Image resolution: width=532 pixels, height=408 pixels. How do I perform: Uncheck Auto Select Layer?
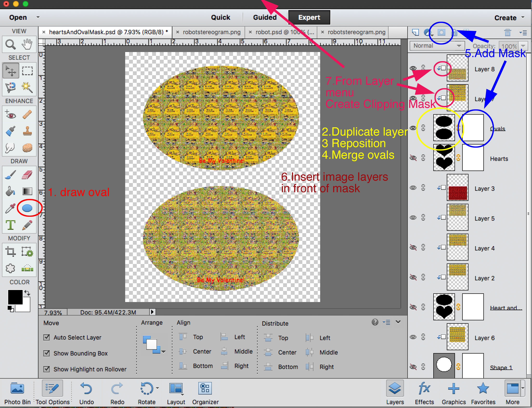(47, 337)
